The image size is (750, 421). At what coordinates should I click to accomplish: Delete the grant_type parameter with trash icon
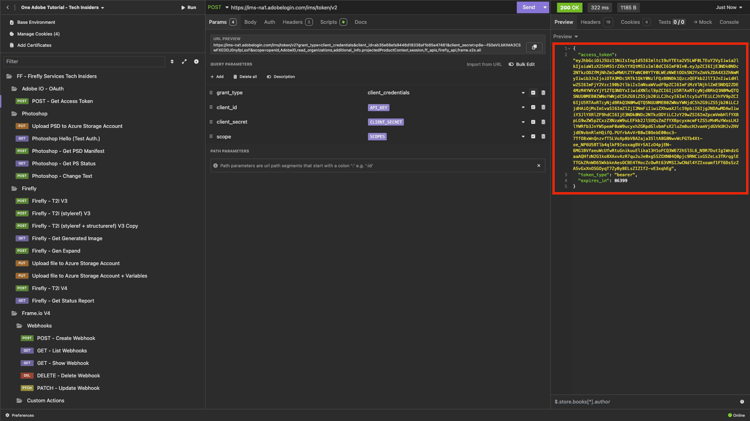[543, 93]
